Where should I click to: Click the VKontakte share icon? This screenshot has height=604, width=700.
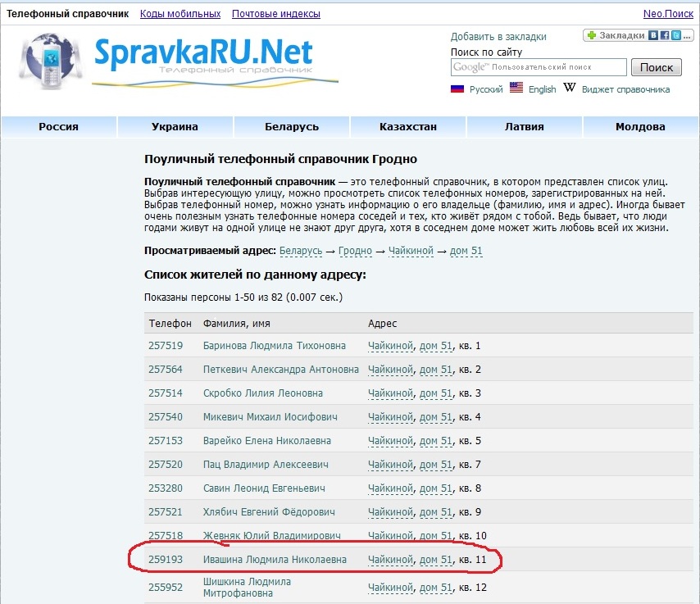(x=653, y=36)
